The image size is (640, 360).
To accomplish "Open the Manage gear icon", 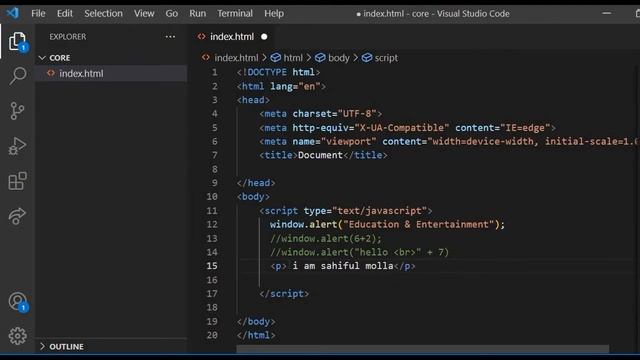I will [x=17, y=336].
